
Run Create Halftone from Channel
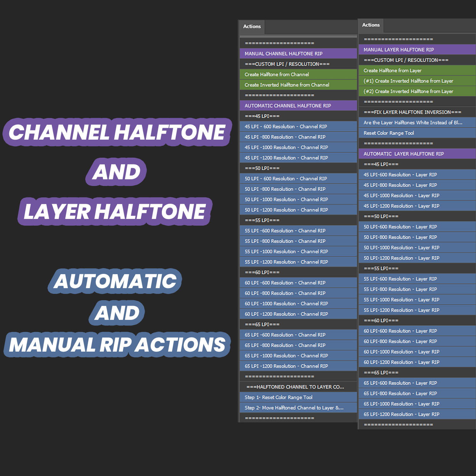[299, 74]
